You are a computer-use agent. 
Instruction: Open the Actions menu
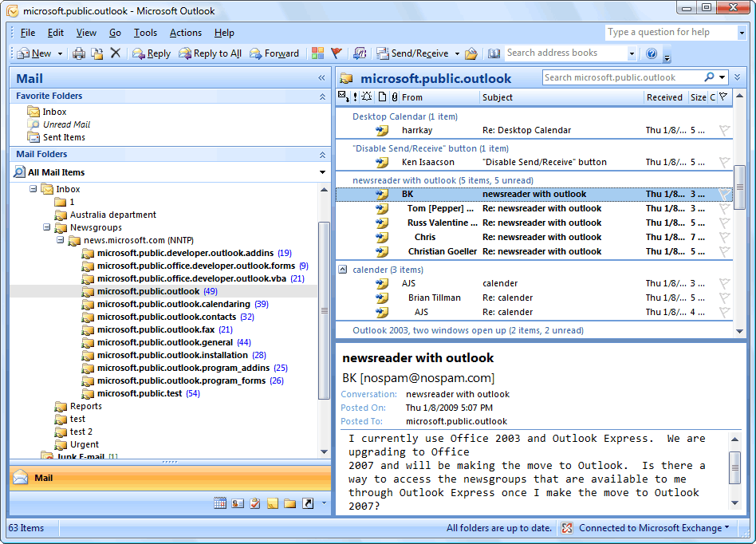click(x=186, y=33)
